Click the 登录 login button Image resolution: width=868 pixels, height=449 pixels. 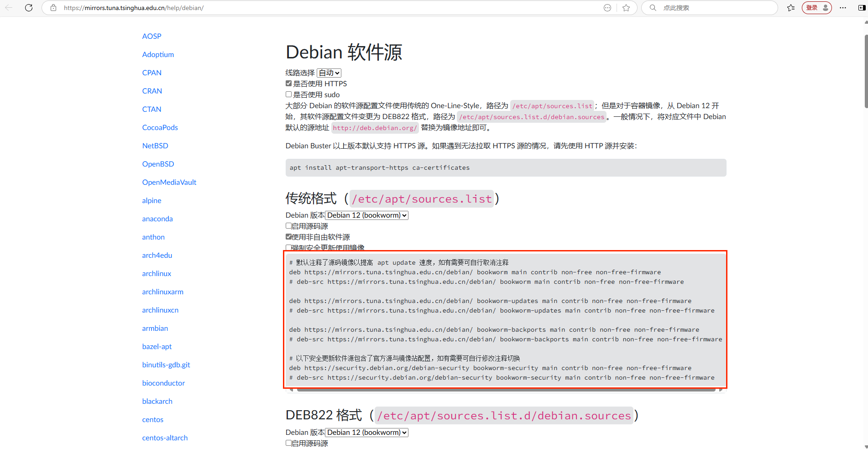click(817, 8)
